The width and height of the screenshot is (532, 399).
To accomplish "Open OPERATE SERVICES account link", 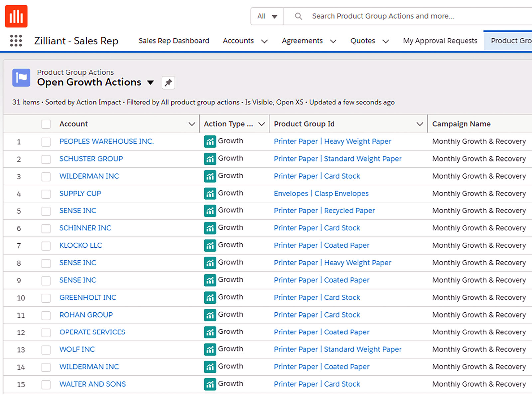I will (92, 332).
